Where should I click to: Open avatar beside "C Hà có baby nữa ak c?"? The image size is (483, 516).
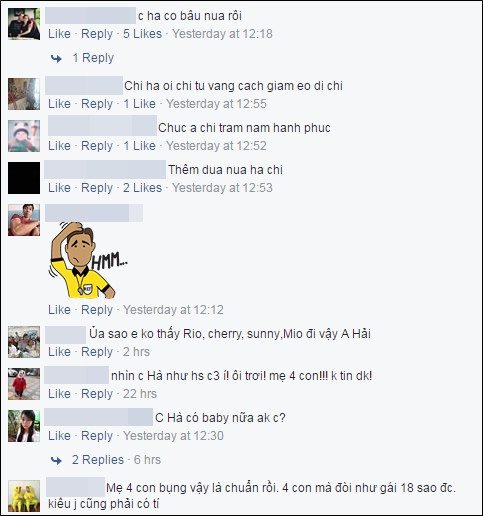[x=24, y=426]
